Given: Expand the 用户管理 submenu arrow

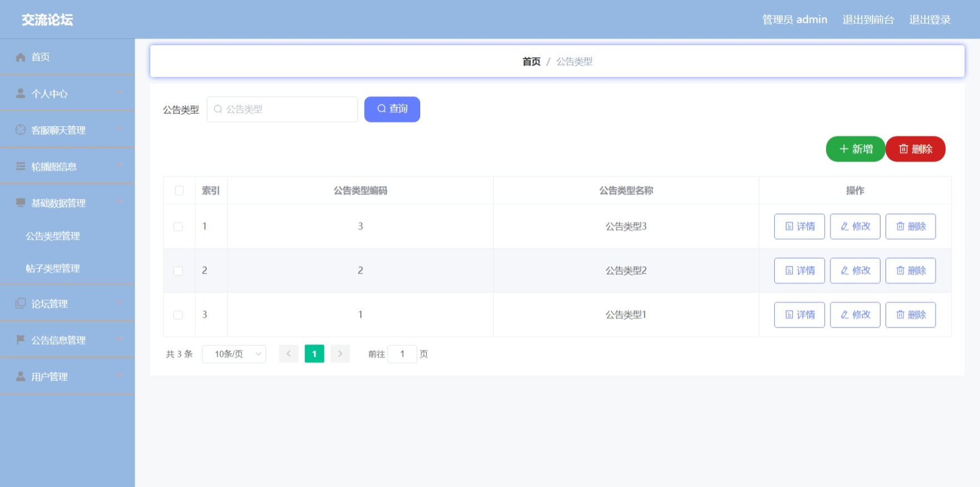Looking at the screenshot, I should tap(120, 375).
